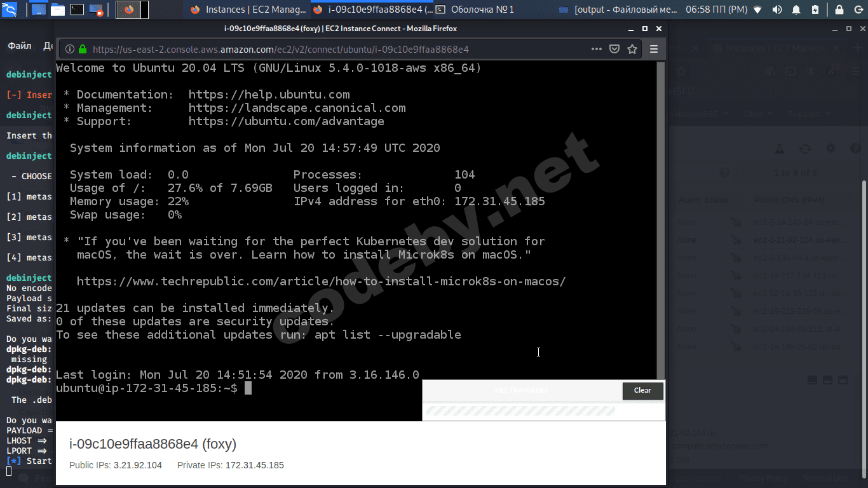Click the alarm icon for ec2-3-14-149-64 row
This screenshot has width=868, height=488.
(735, 222)
